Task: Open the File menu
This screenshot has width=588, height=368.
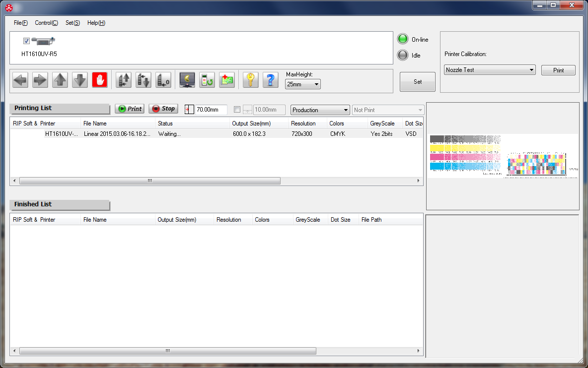Action: 21,23
